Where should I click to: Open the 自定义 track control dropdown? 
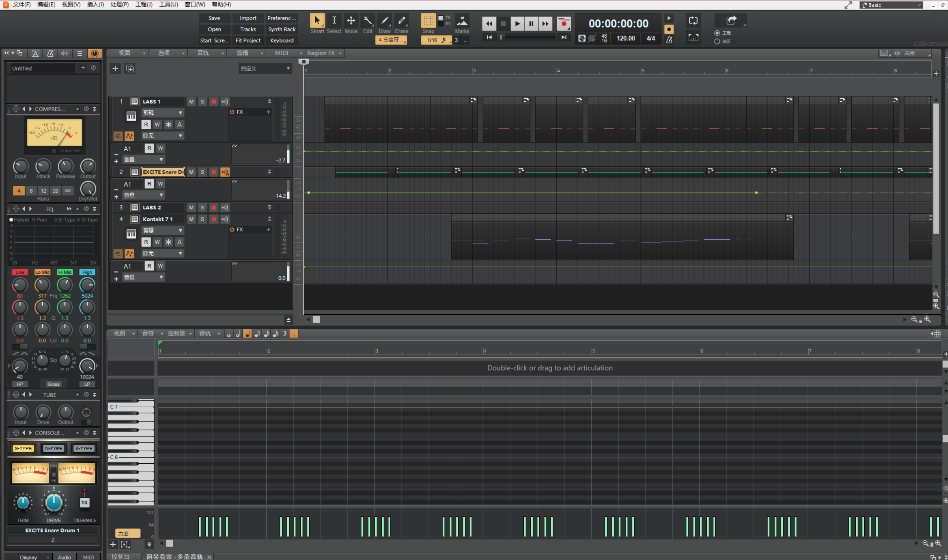point(265,68)
